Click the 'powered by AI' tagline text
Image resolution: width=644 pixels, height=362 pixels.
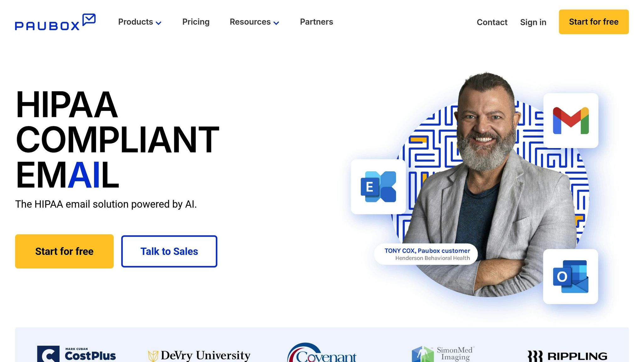(x=106, y=204)
